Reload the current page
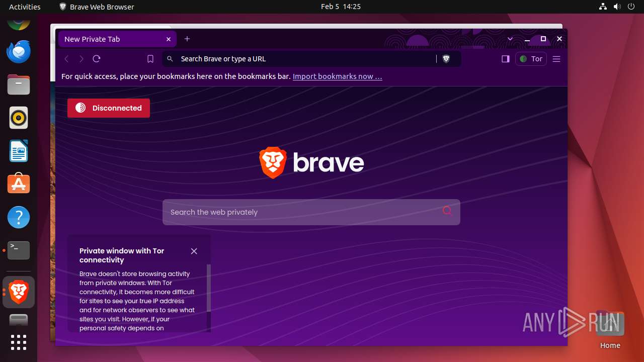Viewport: 644px width, 362px height. [97, 59]
